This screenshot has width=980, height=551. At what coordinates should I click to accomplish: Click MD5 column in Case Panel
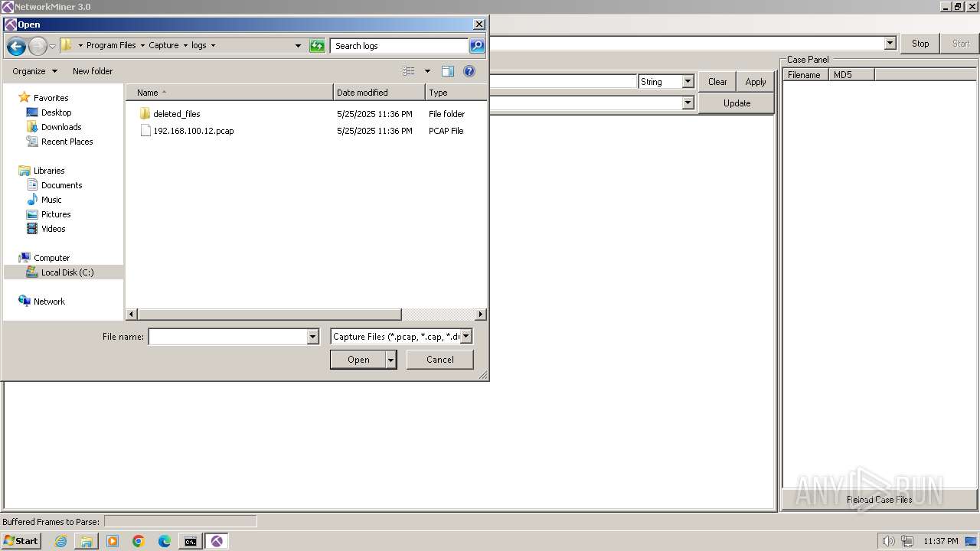click(x=851, y=75)
